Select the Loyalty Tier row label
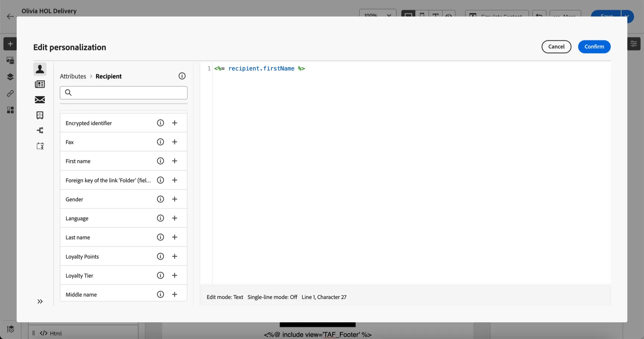This screenshot has height=339, width=644. 79,276
